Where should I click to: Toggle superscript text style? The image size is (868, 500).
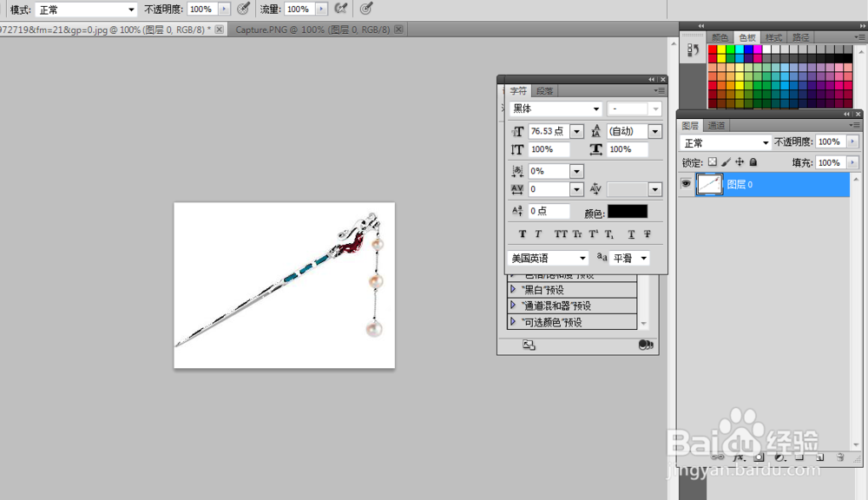coord(593,234)
